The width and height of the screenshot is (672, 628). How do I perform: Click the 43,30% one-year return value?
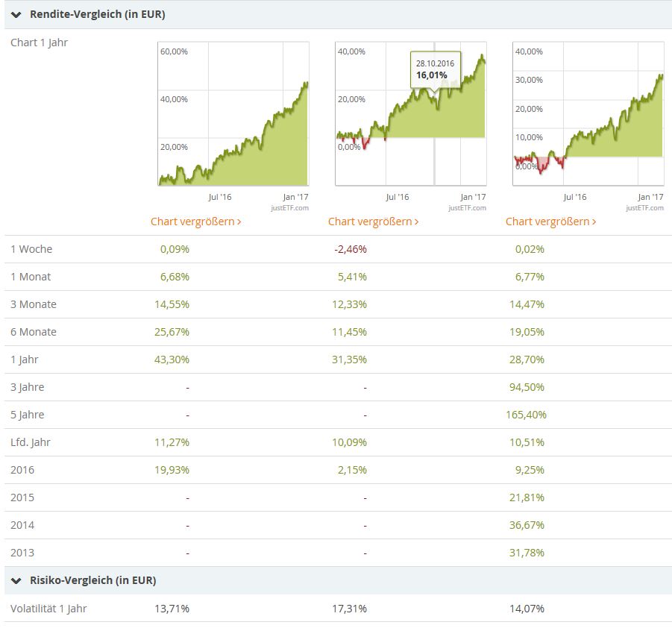coord(172,359)
